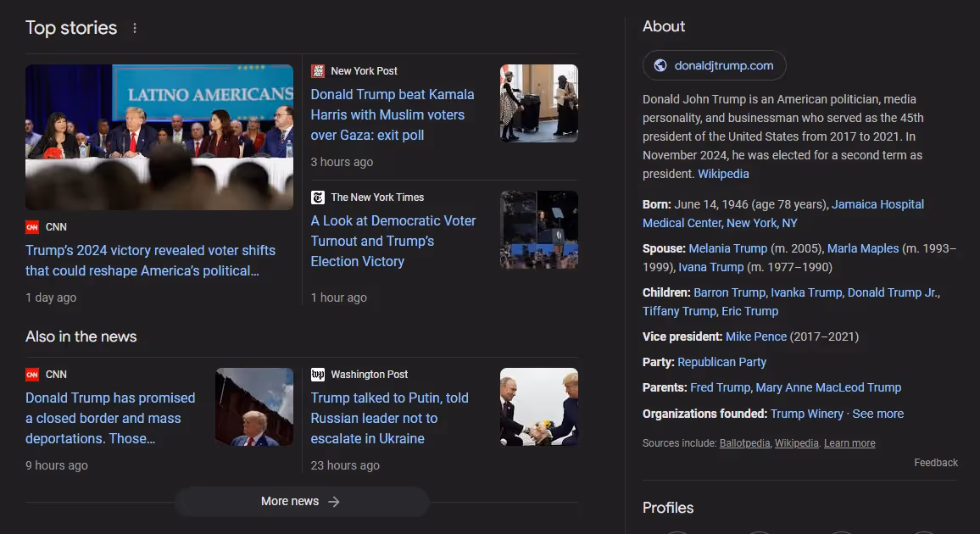Click the arrow icon in More news button

[334, 502]
